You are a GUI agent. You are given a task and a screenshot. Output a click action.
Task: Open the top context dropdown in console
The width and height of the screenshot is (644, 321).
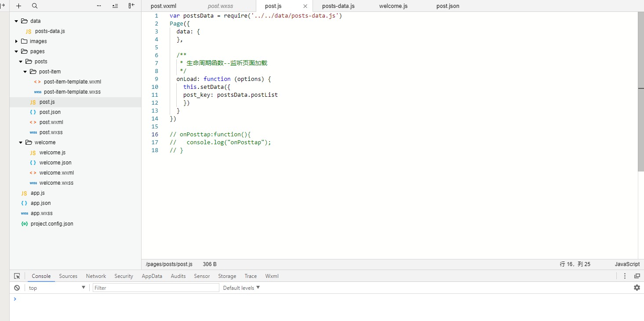[x=57, y=288]
